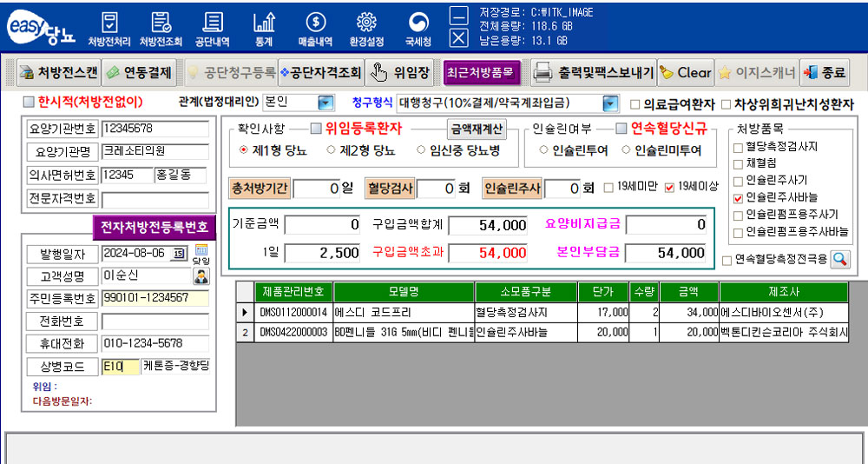Open 통계 statistics chart icon

(264, 29)
